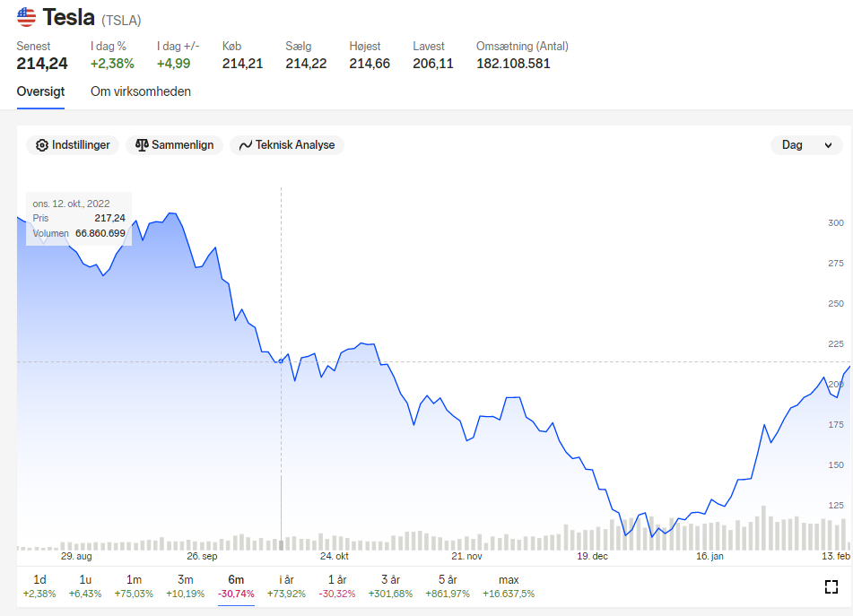The image size is (853, 616).
Task: Click the 29. aug axis label
Action: pyautogui.click(x=76, y=556)
